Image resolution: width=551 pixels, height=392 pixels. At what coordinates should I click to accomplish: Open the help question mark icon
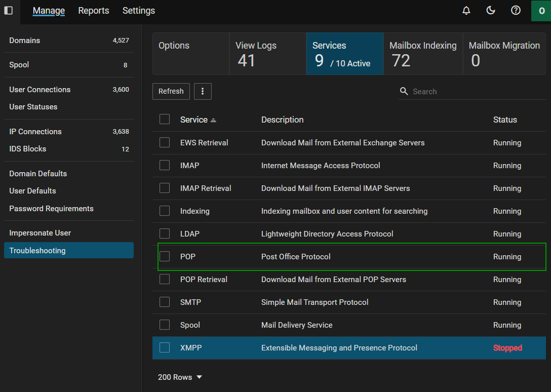coord(516,11)
